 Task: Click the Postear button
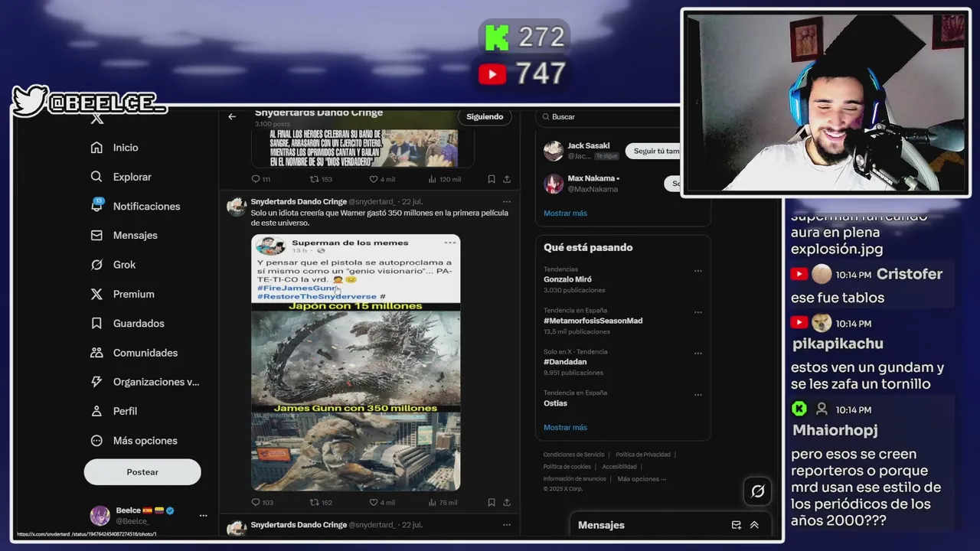(x=142, y=472)
